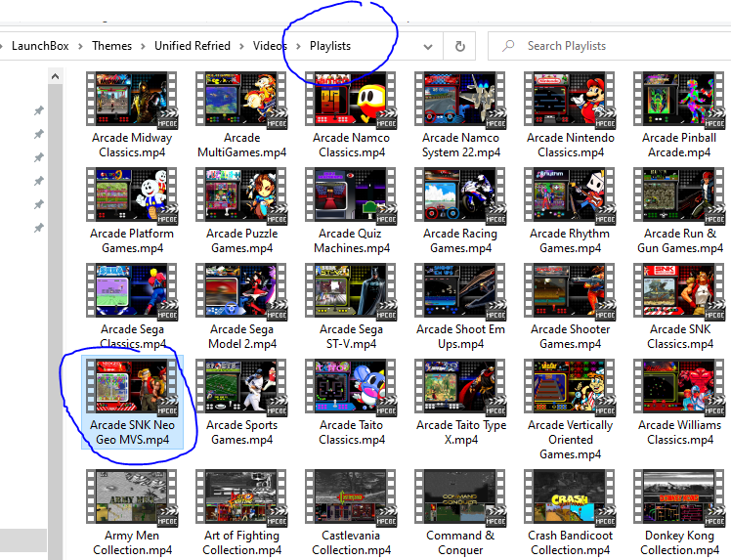The height and width of the screenshot is (560, 731).
Task: Select Arcade Run & Gun Games.mp4 thumbnail
Action: pyautogui.click(x=679, y=194)
